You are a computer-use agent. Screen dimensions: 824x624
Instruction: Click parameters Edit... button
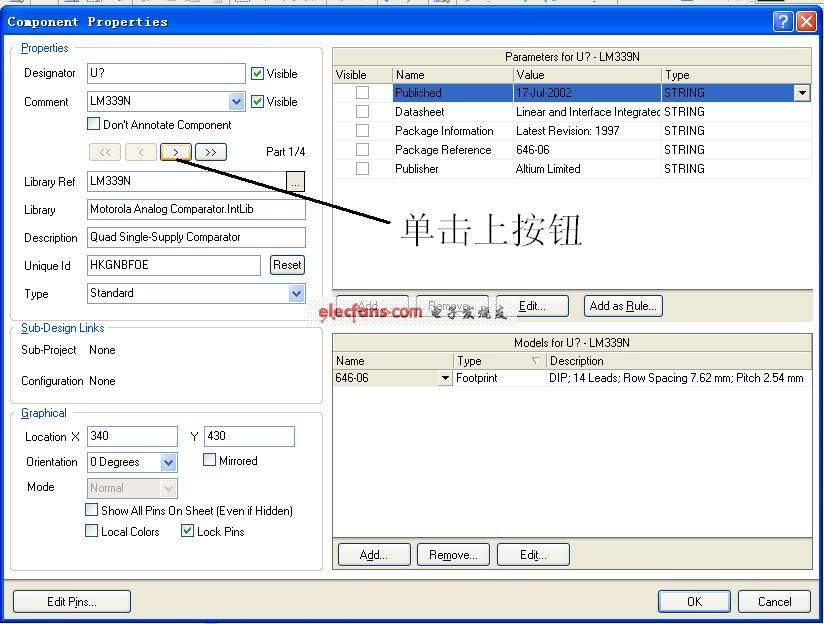(532, 306)
